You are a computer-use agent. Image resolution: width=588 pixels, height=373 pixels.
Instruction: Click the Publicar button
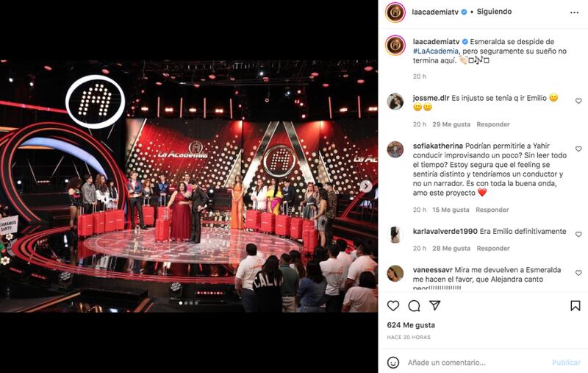pos(566,363)
